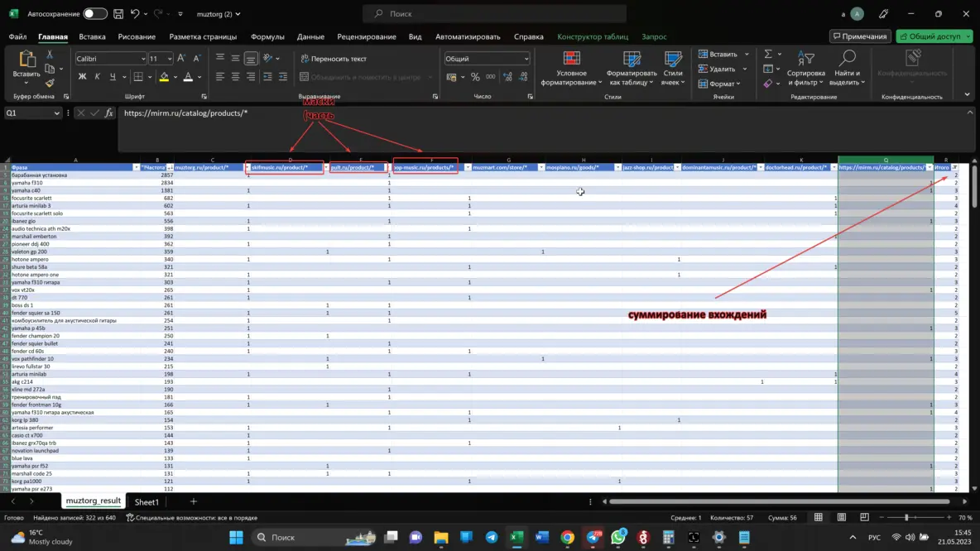
Task: Toggle bold formatting (Ж)
Action: click(82, 77)
